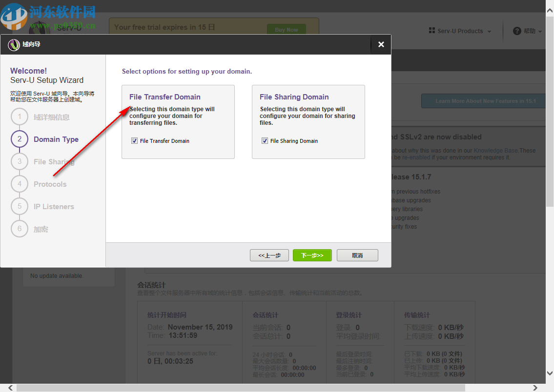
Task: Select step 3 File Sharing circle
Action: click(x=20, y=161)
